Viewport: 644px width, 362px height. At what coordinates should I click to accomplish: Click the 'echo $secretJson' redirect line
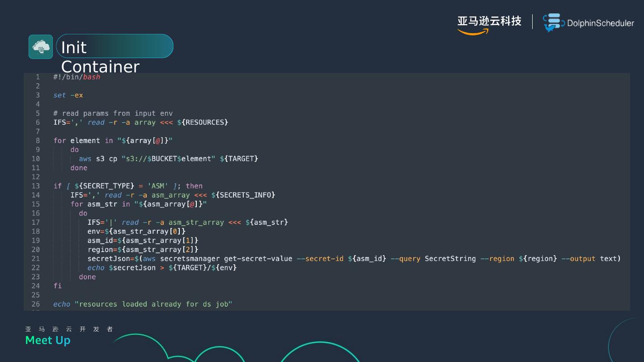pyautogui.click(x=162, y=268)
